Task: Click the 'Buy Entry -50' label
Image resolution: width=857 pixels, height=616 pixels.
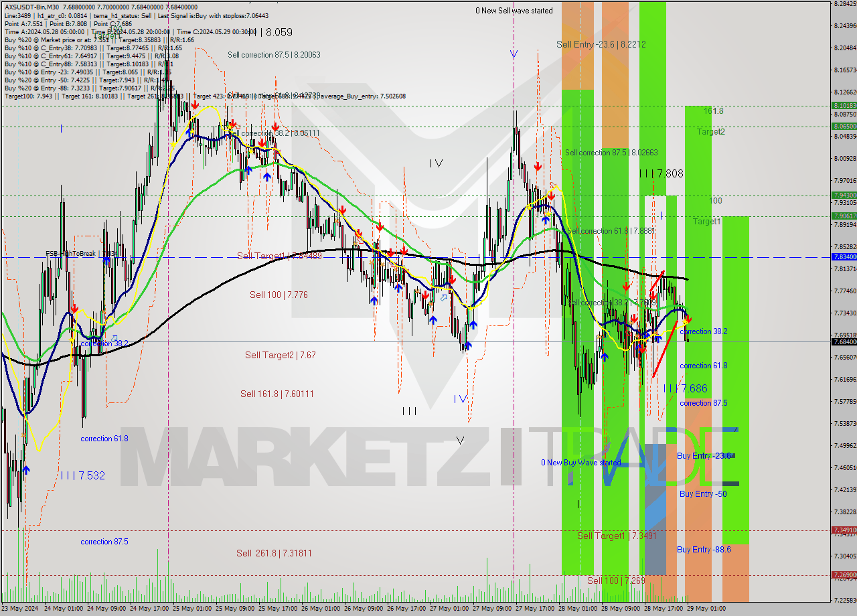Action: click(703, 494)
